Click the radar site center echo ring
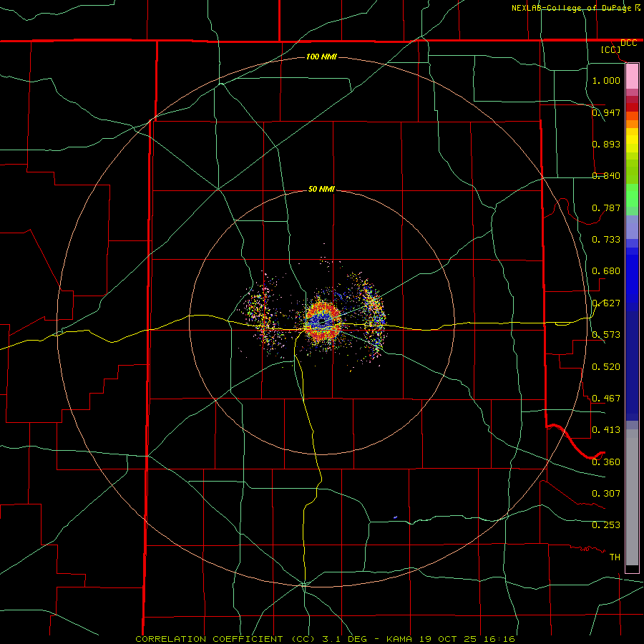Viewport: 644px width, 644px height. (323, 321)
